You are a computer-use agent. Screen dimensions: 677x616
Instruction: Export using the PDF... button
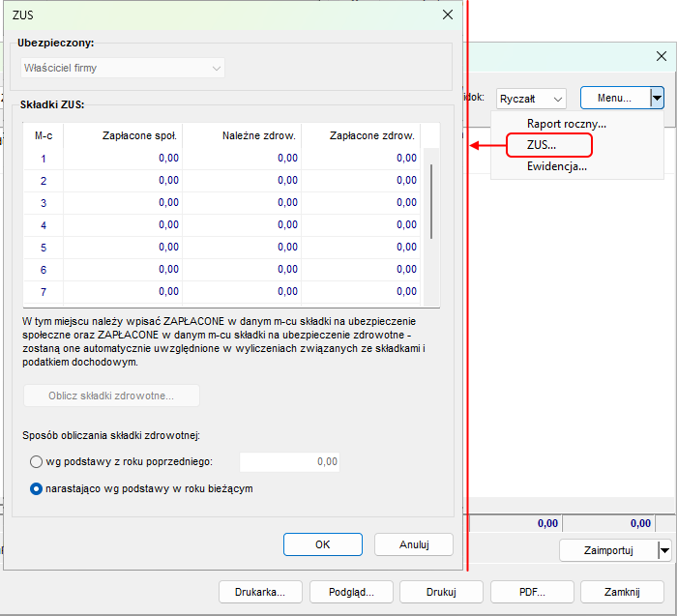532,592
